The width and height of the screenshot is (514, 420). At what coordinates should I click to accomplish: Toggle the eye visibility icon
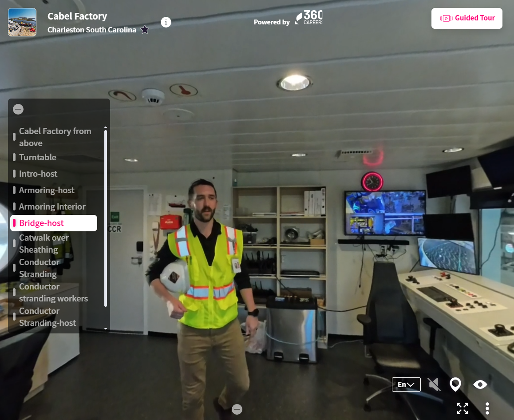480,384
